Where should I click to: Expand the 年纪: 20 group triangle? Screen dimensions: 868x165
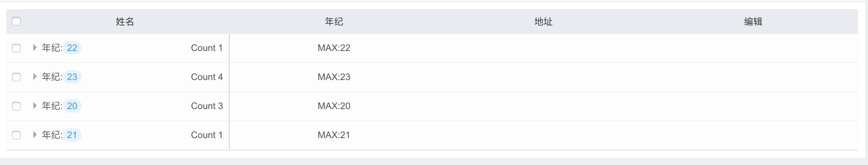point(35,106)
